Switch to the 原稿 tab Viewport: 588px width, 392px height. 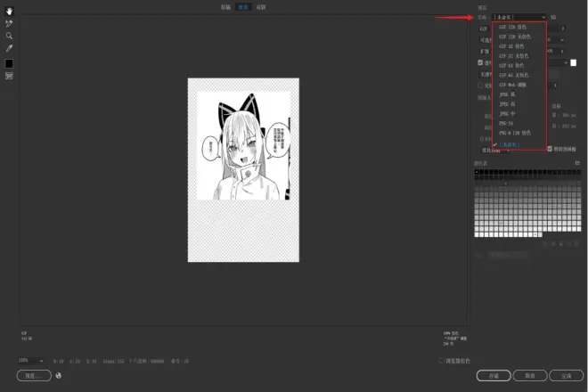click(x=225, y=7)
